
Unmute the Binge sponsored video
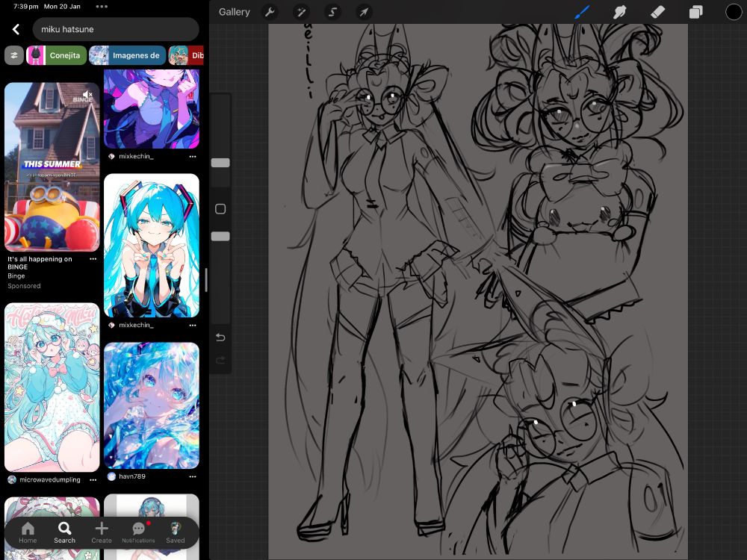87,94
